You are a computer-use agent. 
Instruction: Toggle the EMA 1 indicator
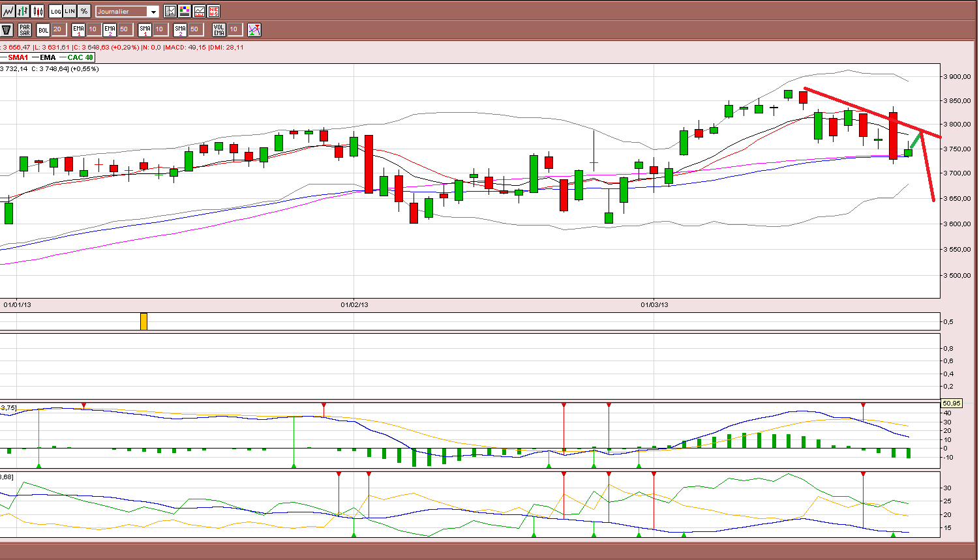79,29
